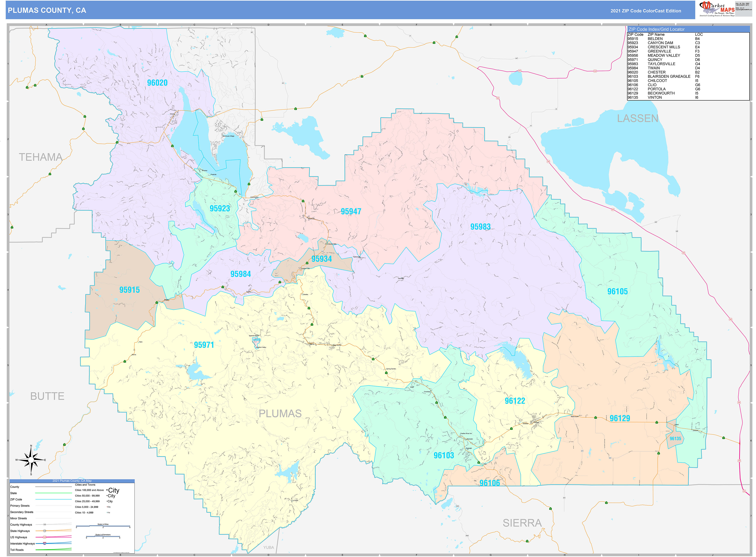Click the green State color swatch in legend
This screenshot has width=756, height=557.
point(53,493)
